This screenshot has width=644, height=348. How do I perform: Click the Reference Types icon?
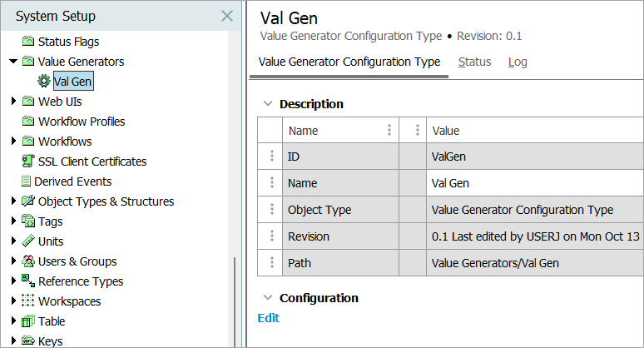pos(28,281)
